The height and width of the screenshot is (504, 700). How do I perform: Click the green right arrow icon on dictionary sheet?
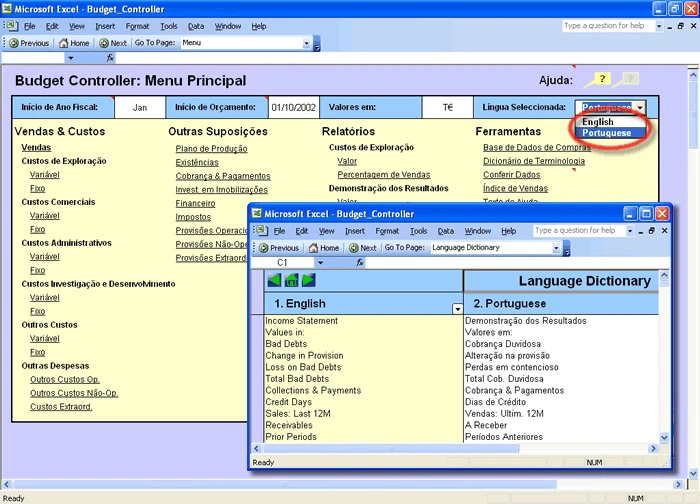click(x=308, y=280)
